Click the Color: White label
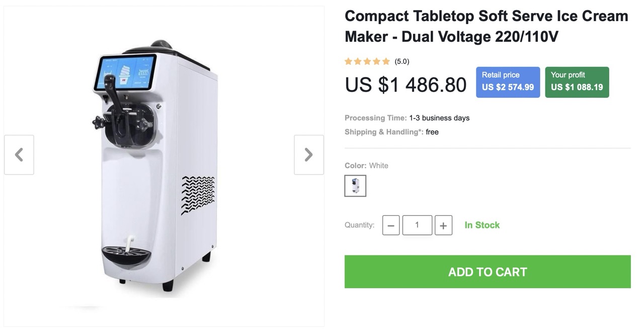Viewport: 644px width, 329px height. pos(366,166)
